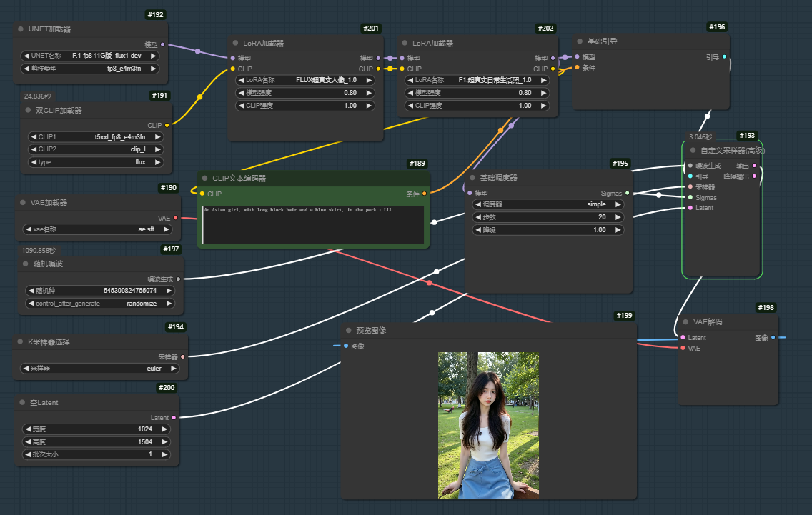812x515 pixels.
Task: Click the Latent output socket on 空Latent node
Action: point(173,417)
